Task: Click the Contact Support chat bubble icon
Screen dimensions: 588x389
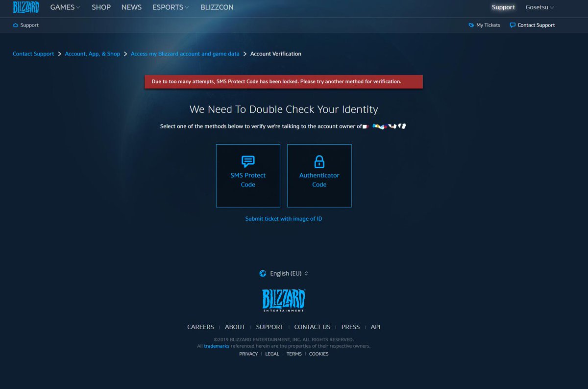Action: pos(513,25)
